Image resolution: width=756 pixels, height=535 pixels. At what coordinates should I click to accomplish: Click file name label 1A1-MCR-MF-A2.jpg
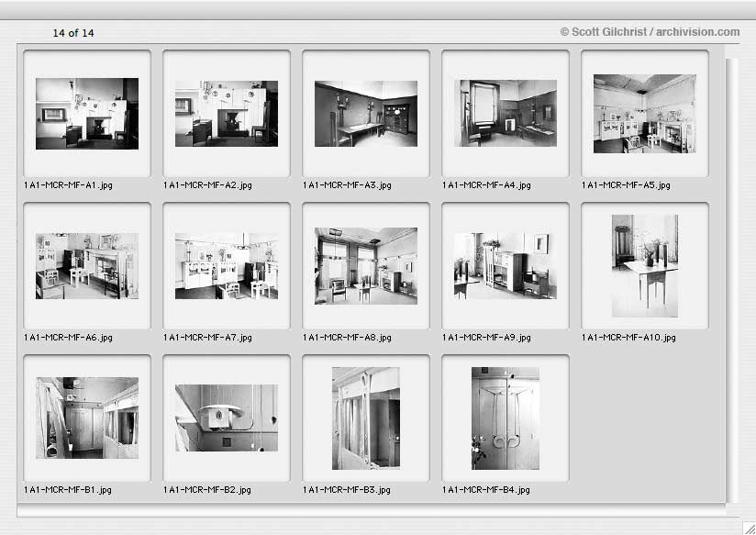click(207, 185)
